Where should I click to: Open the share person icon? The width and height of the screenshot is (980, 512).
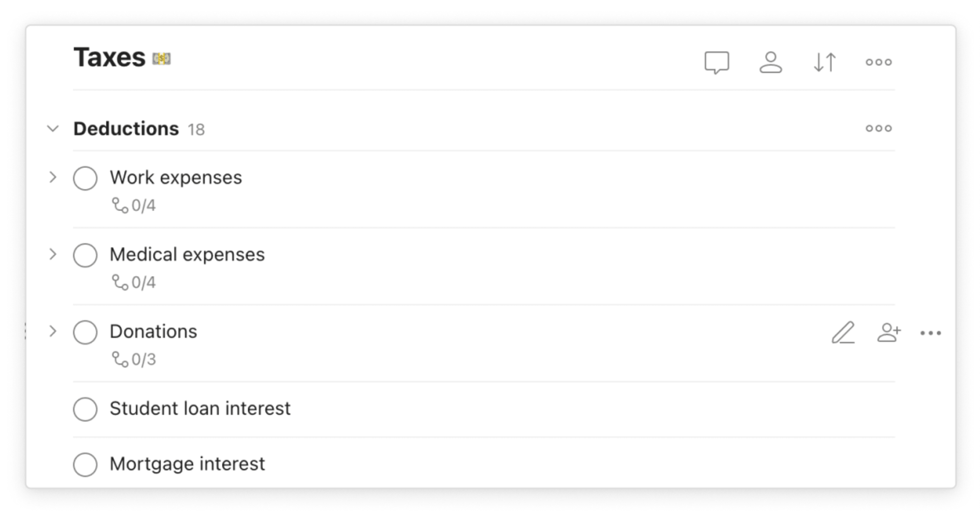point(771,62)
